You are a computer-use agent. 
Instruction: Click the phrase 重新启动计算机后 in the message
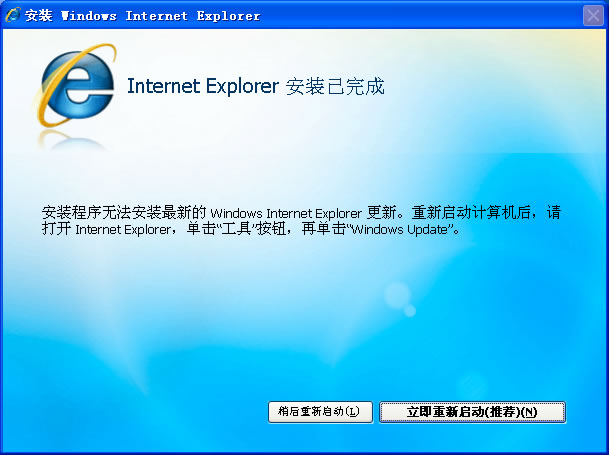pos(471,213)
